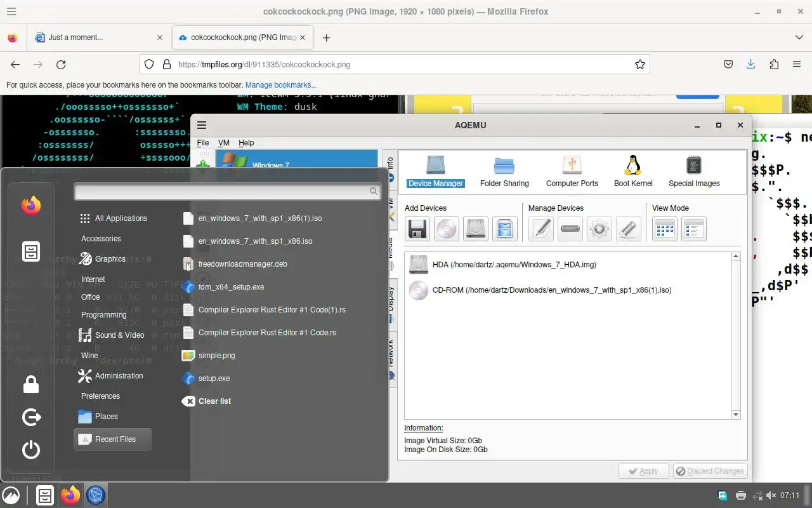Open the File menu in AQEMU
Image resolution: width=812 pixels, height=508 pixels.
(203, 143)
